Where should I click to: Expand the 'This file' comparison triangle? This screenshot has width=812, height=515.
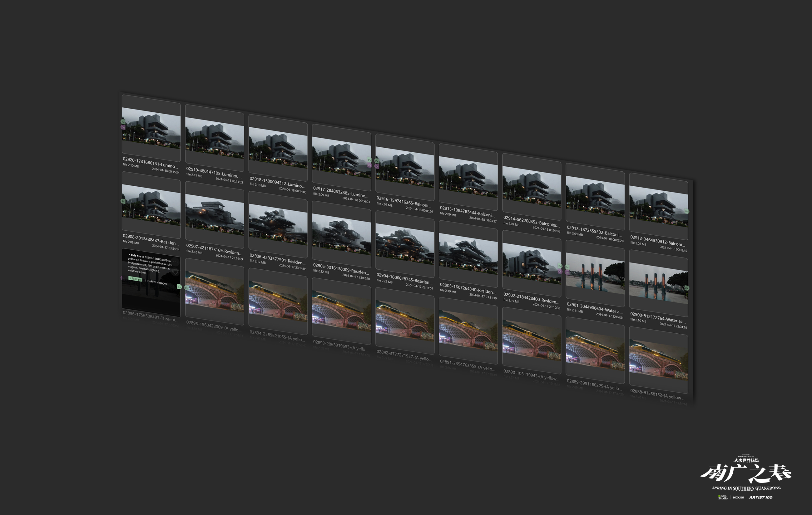pyautogui.click(x=130, y=255)
